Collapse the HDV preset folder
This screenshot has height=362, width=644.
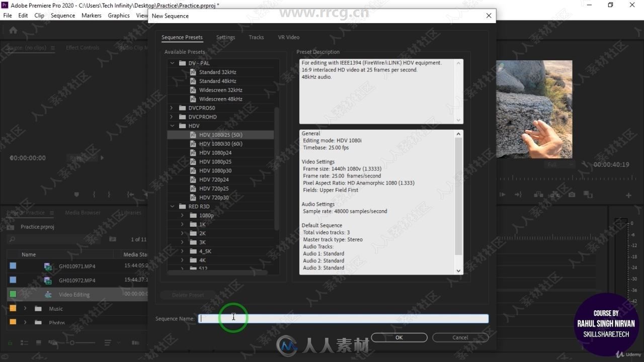coord(172,126)
